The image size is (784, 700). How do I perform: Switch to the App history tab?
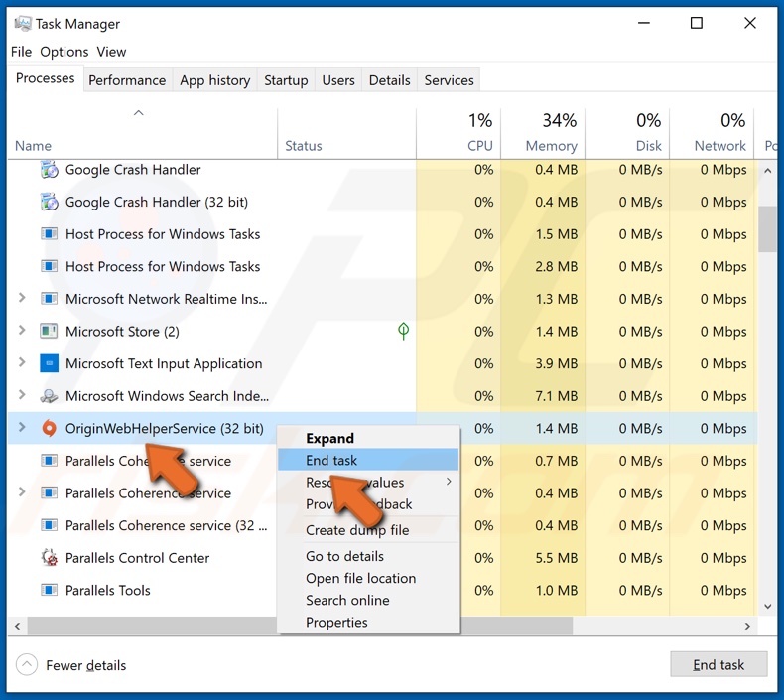(x=215, y=80)
